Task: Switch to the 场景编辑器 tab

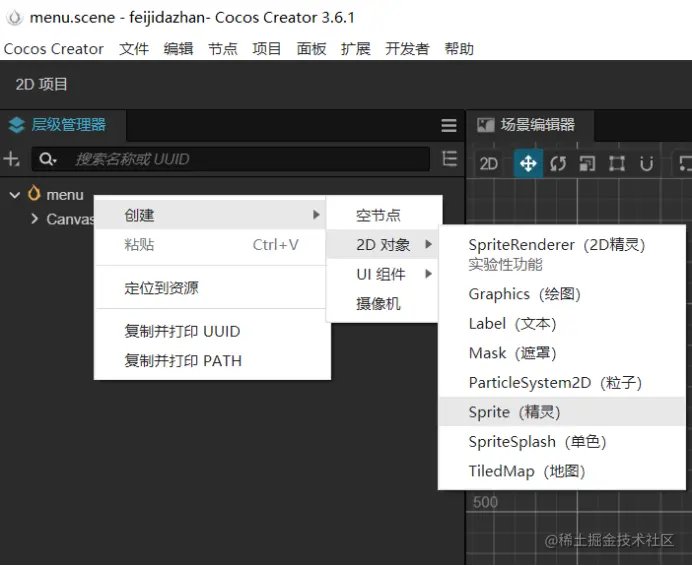Action: click(530, 125)
